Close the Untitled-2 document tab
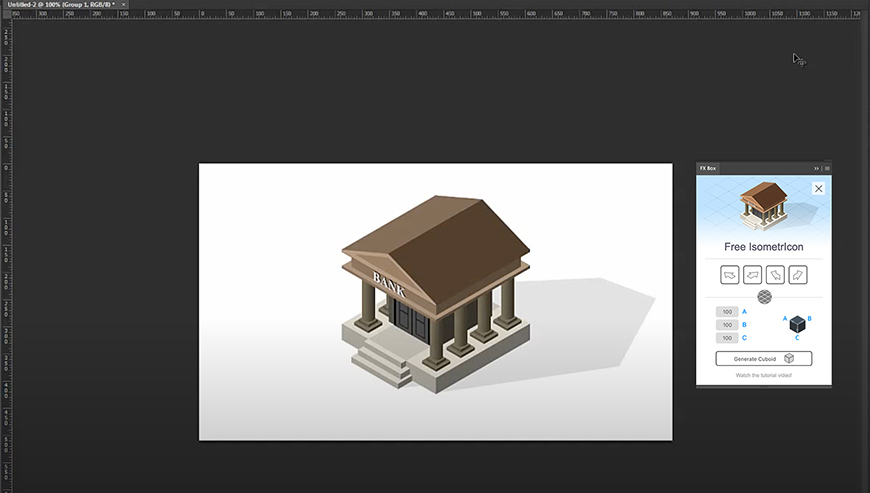Screen dimensions: 870x493 tap(123, 4)
